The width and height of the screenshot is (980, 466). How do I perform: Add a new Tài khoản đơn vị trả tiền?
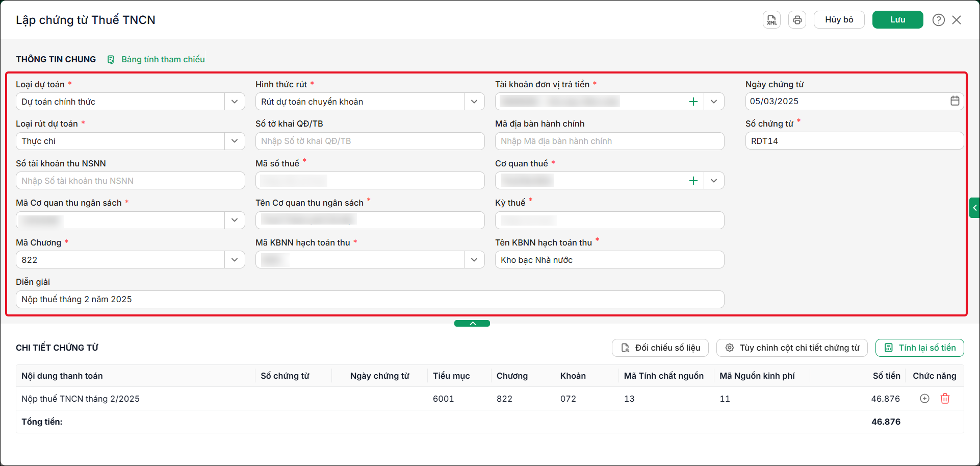click(693, 102)
